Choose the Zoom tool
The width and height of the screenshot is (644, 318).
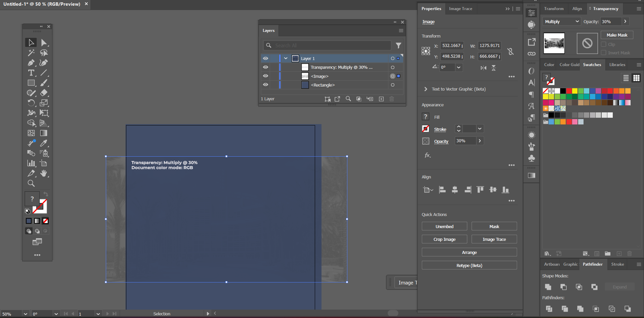(31, 183)
